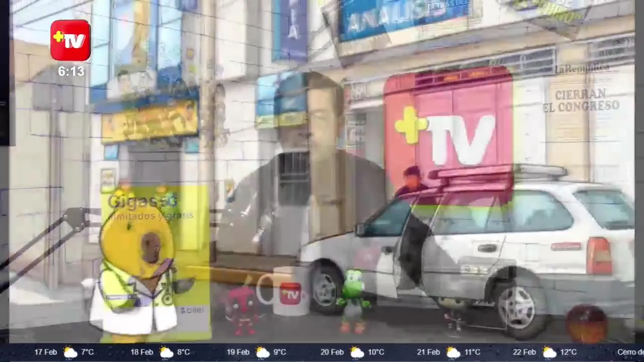Image resolution: width=644 pixels, height=362 pixels.
Task: Click the weather icon beside 21 Feb
Action: 453,352
